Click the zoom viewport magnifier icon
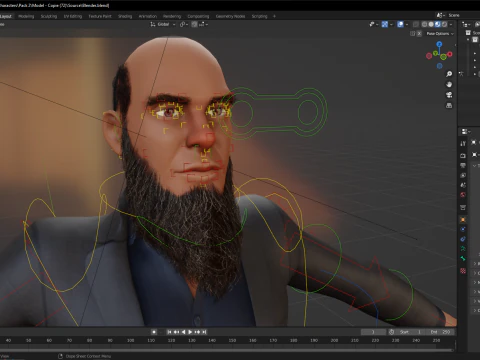This screenshot has height=360, width=480. coord(449,74)
